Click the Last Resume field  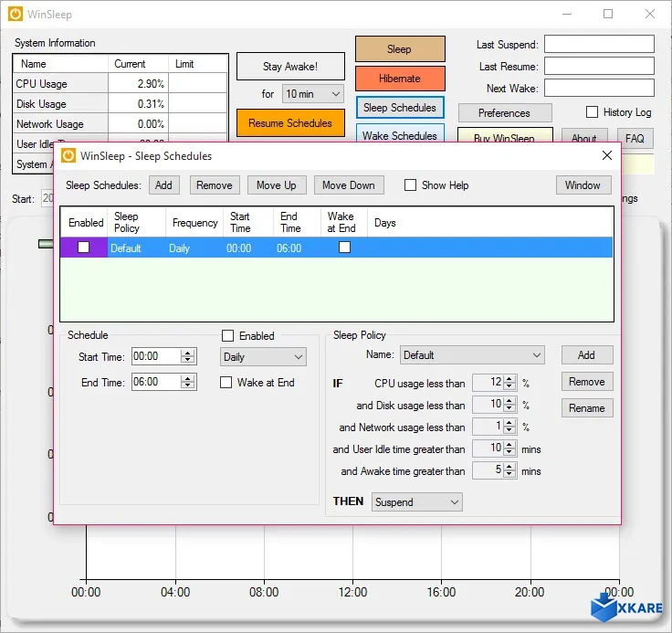(599, 66)
